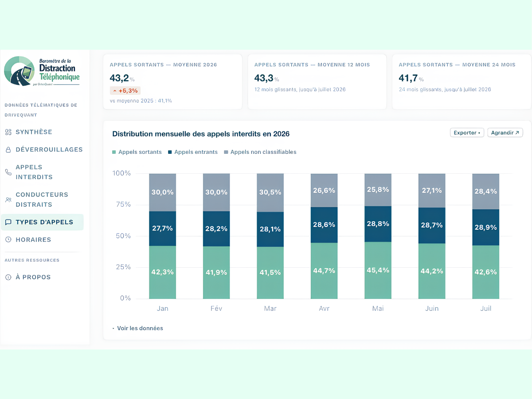This screenshot has height=399, width=532.
Task: Click the Juin 28,7% bar segment
Action: (x=432, y=225)
